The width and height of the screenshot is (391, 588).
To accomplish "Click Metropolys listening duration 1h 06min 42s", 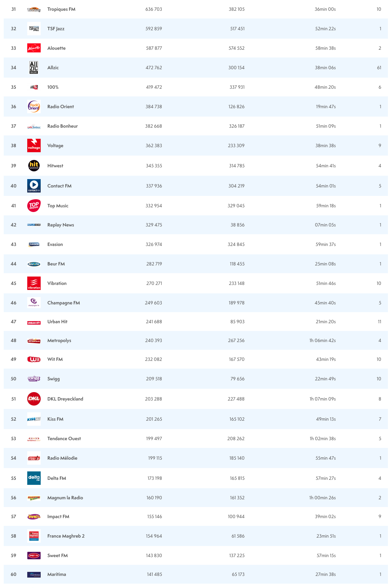I will click(322, 340).
